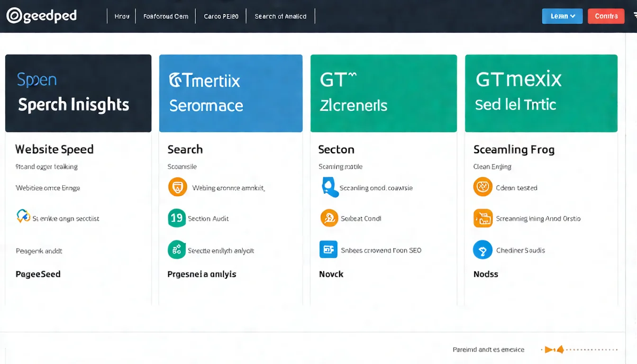The width and height of the screenshot is (637, 364).
Task: Open the green GTmexix Sed lel Trtic banner
Action: point(541,93)
